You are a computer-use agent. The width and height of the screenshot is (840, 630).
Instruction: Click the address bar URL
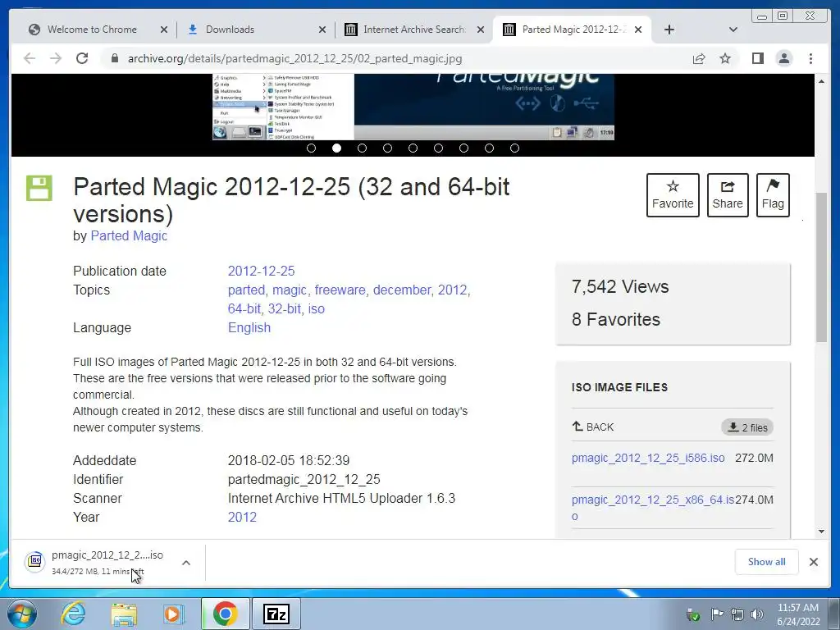294,58
